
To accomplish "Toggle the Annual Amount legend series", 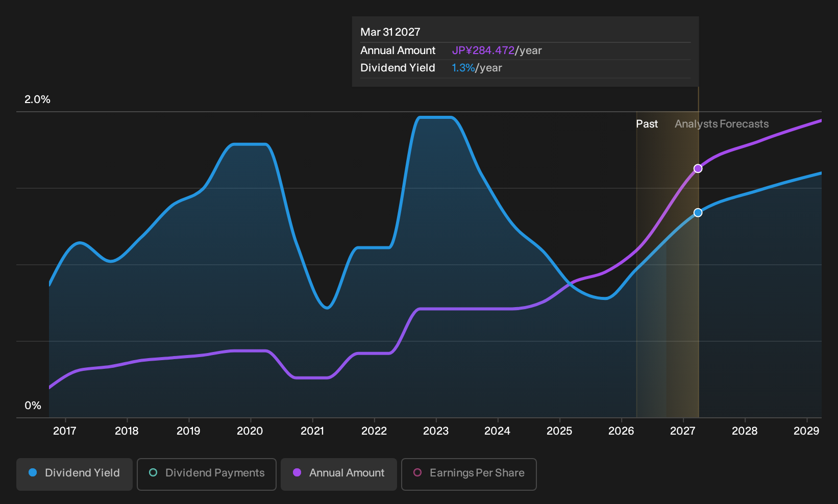I will 339,474.
